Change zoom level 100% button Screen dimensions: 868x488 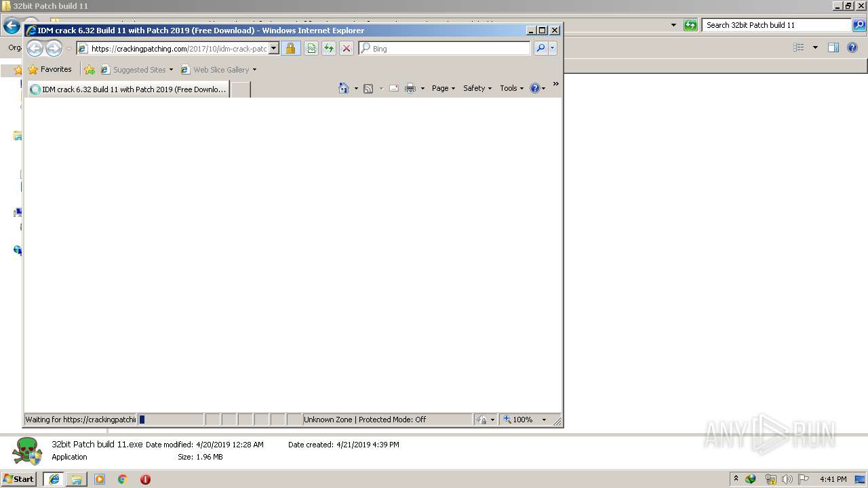click(x=519, y=420)
